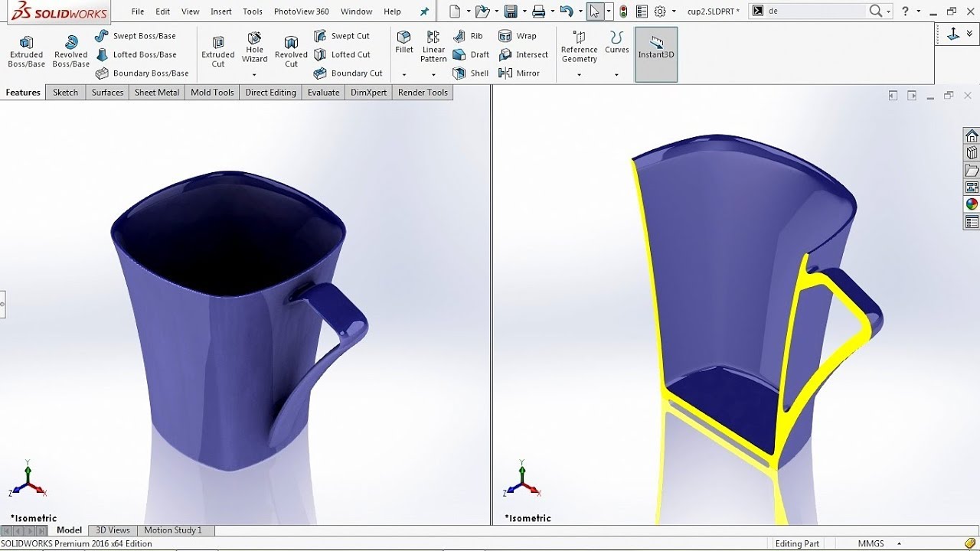
Task: Open the New document dropdown arrow
Action: coord(468,11)
